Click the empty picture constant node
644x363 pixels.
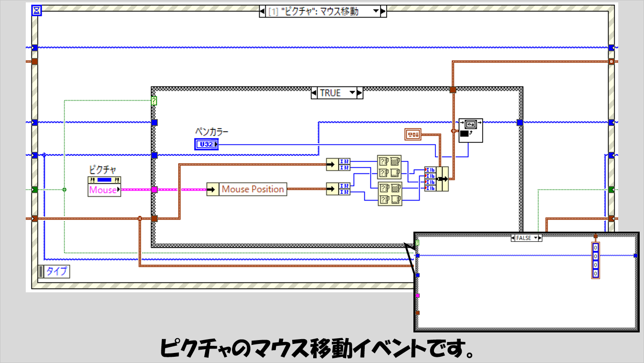tap(412, 135)
